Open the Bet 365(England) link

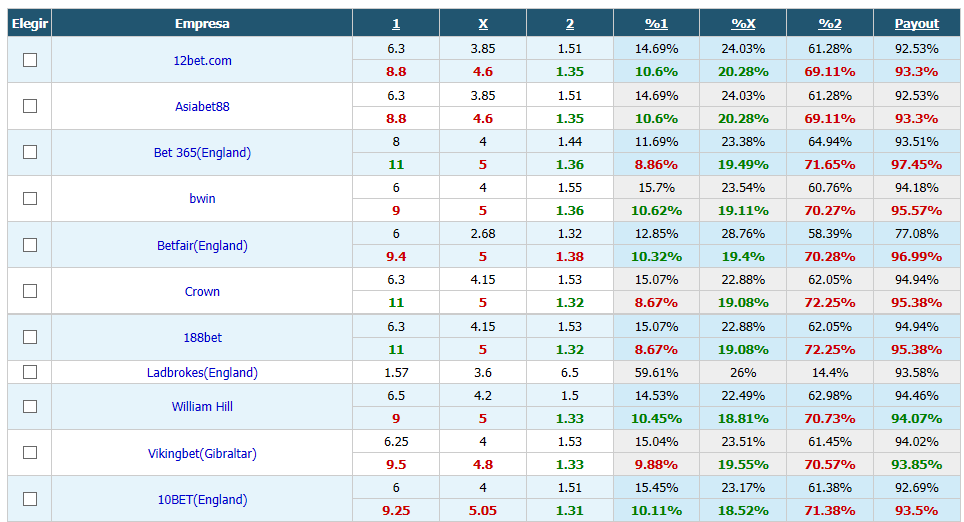[202, 152]
